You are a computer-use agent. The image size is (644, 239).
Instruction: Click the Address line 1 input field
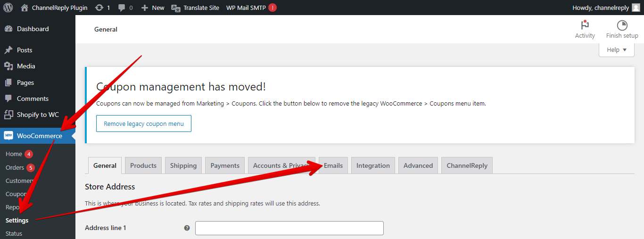coord(289,228)
